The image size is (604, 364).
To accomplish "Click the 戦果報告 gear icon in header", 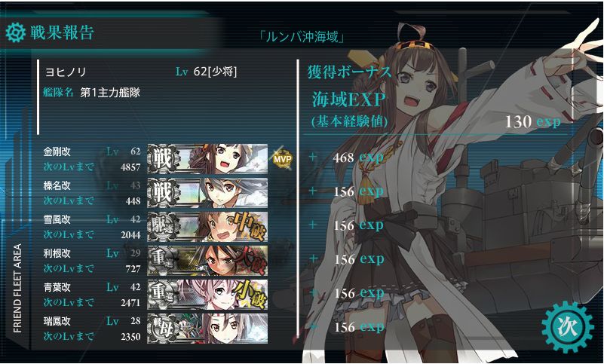I will click(15, 32).
